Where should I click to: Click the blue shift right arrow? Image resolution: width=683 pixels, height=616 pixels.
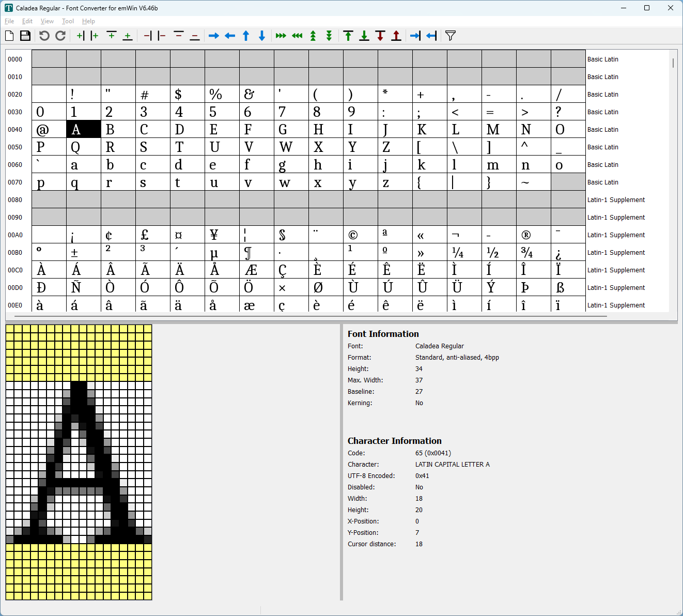pyautogui.click(x=214, y=36)
